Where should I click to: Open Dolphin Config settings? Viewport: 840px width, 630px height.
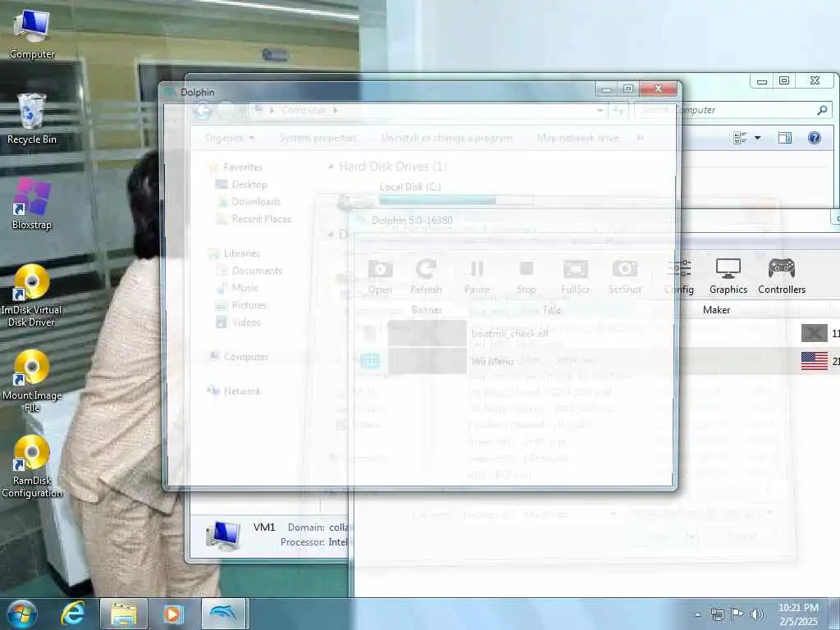[679, 276]
